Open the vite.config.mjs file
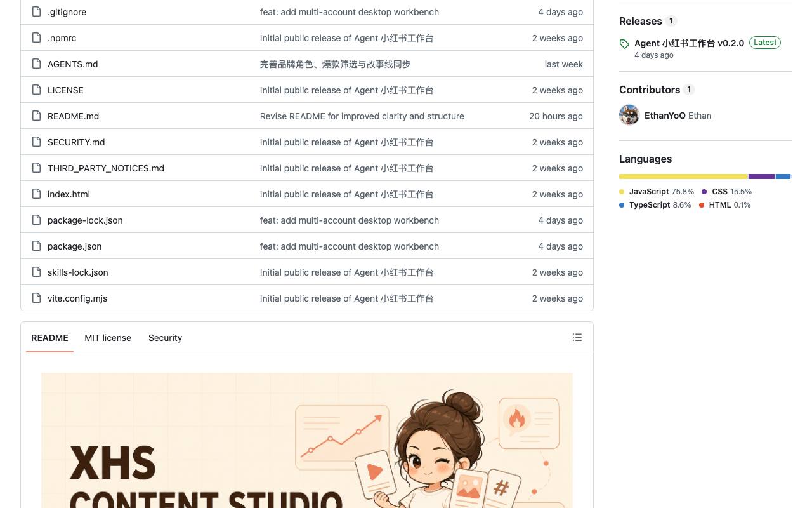 pyautogui.click(x=77, y=298)
